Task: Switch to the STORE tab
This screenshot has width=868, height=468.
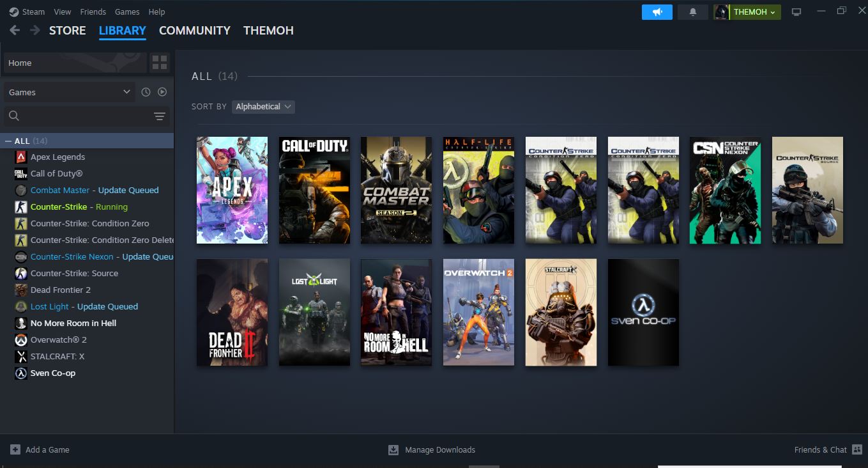Action: click(x=67, y=30)
